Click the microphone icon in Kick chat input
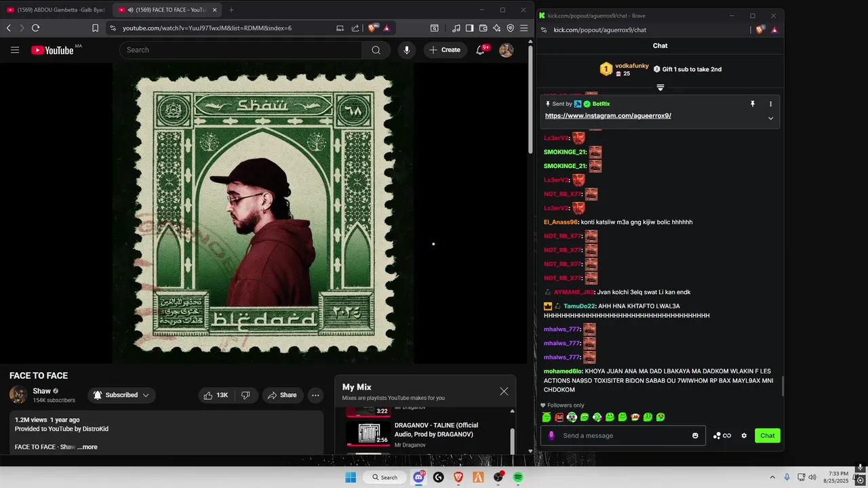This screenshot has width=868, height=488. (551, 436)
